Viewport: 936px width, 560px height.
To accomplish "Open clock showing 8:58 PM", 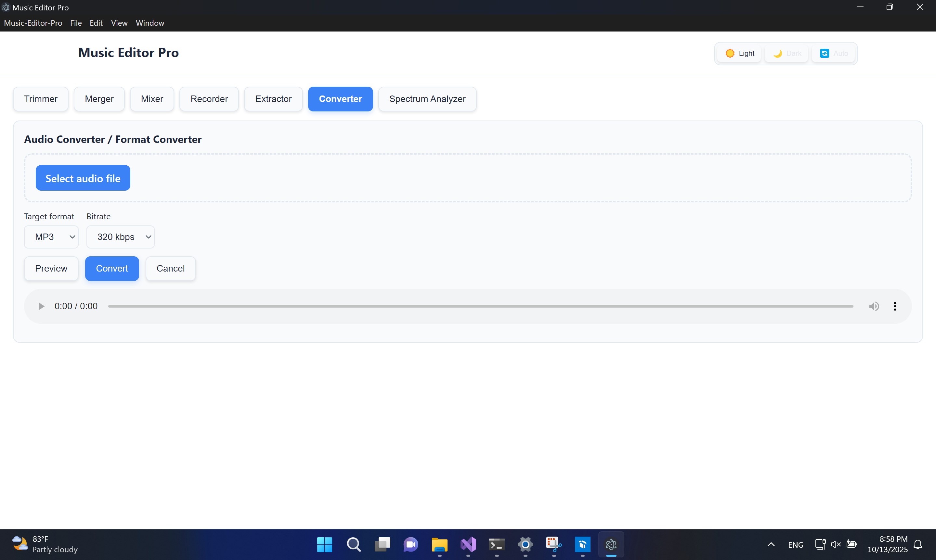I will pos(887,544).
